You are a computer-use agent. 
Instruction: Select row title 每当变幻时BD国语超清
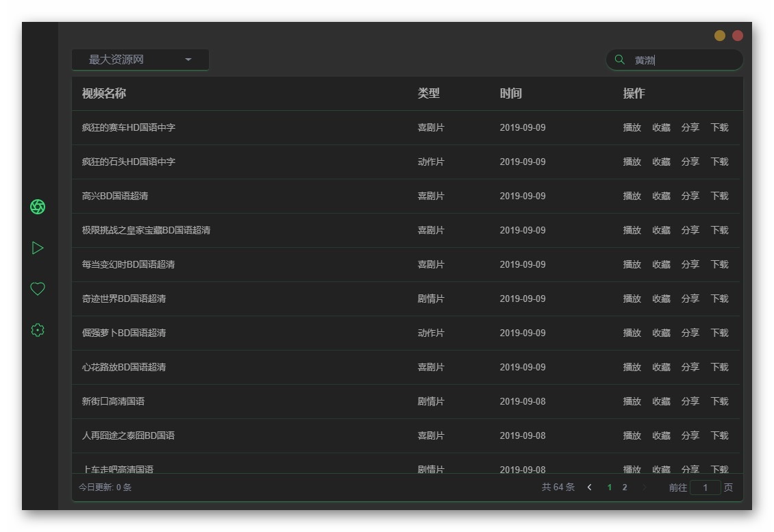(x=128, y=264)
